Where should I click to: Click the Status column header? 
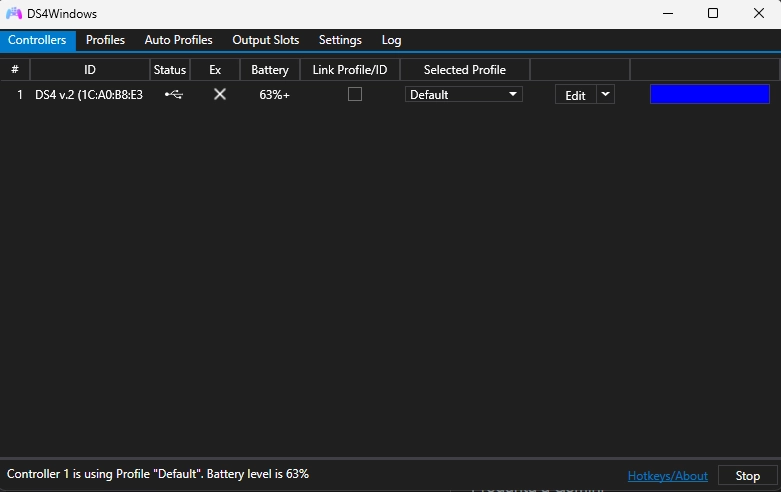[170, 70]
